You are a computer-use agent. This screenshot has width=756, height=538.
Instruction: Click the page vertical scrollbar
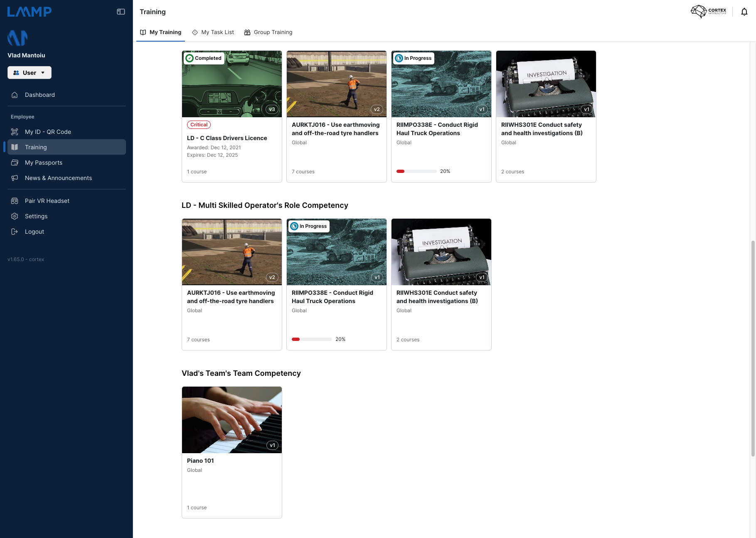pos(753,348)
